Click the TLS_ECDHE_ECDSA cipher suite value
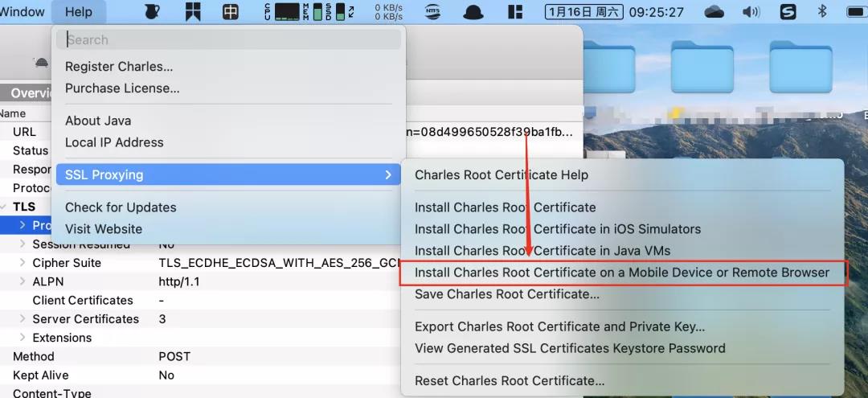This screenshot has width=868, height=398. pos(280,262)
